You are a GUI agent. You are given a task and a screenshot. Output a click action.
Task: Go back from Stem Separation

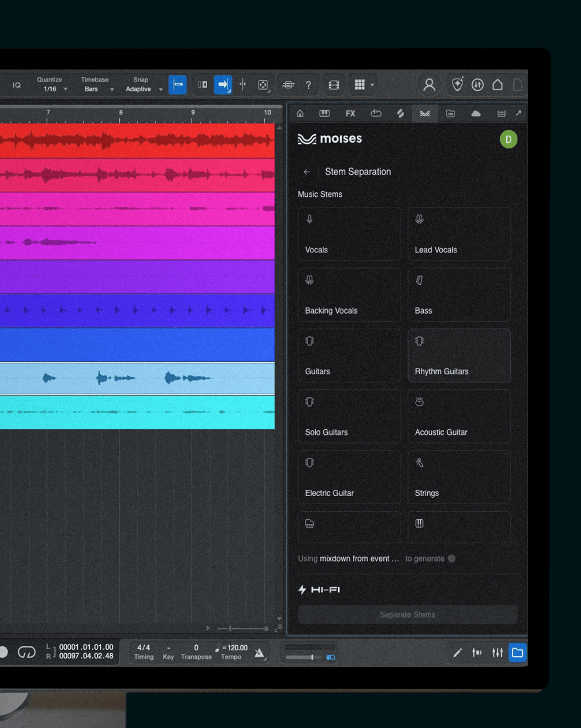307,172
